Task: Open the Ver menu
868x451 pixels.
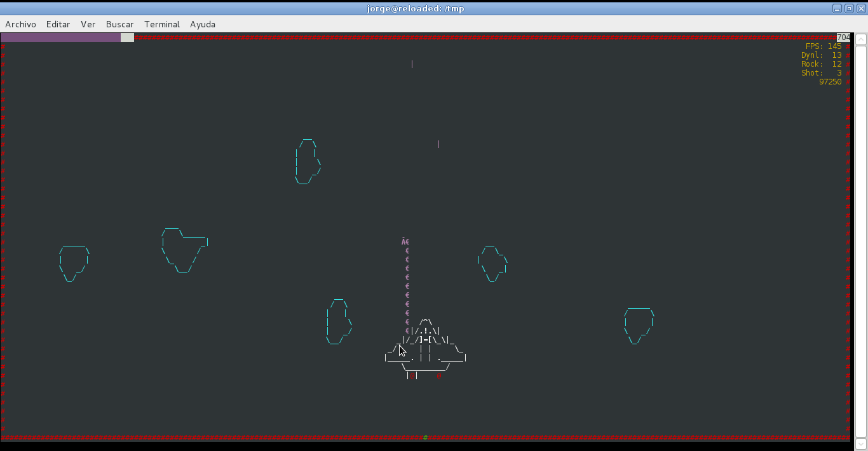Action: pyautogui.click(x=88, y=24)
